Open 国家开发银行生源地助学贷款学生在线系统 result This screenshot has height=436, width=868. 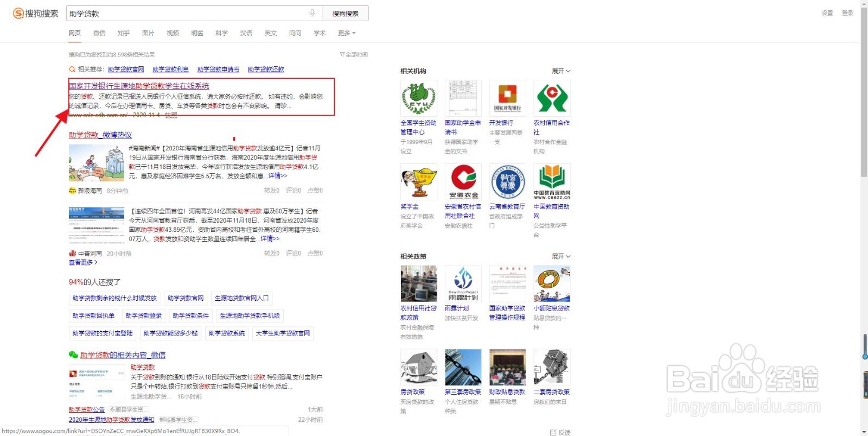coord(139,86)
